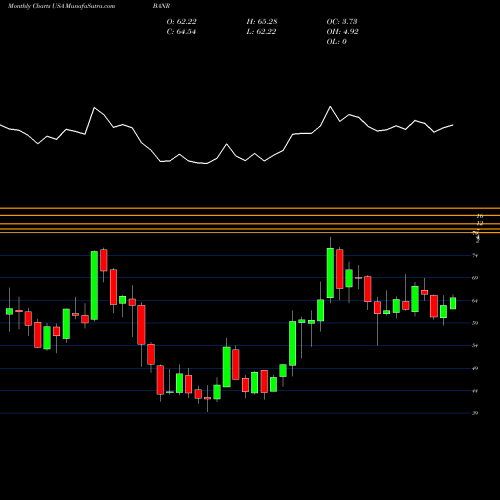
Task: Click the 74 price axis label
Action: [475, 256]
